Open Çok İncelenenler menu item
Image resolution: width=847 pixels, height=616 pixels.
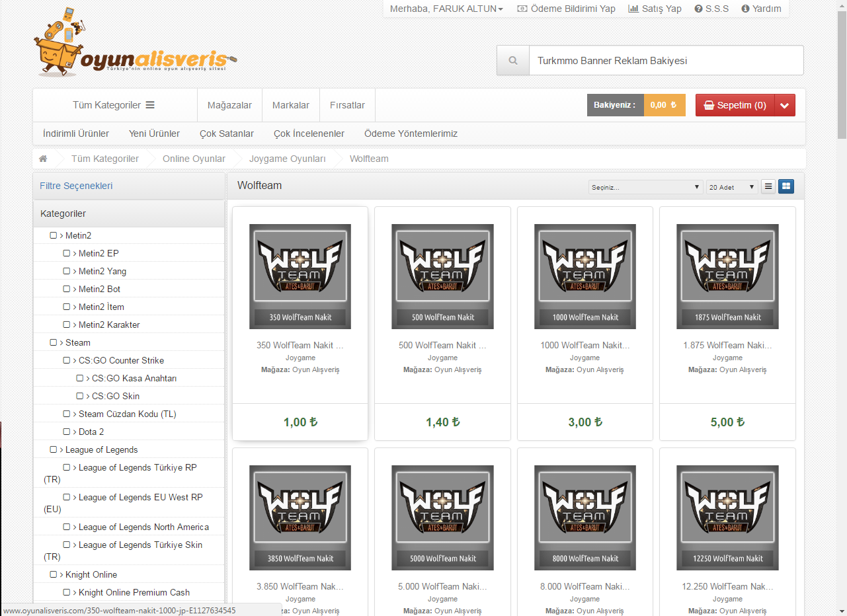coord(309,134)
